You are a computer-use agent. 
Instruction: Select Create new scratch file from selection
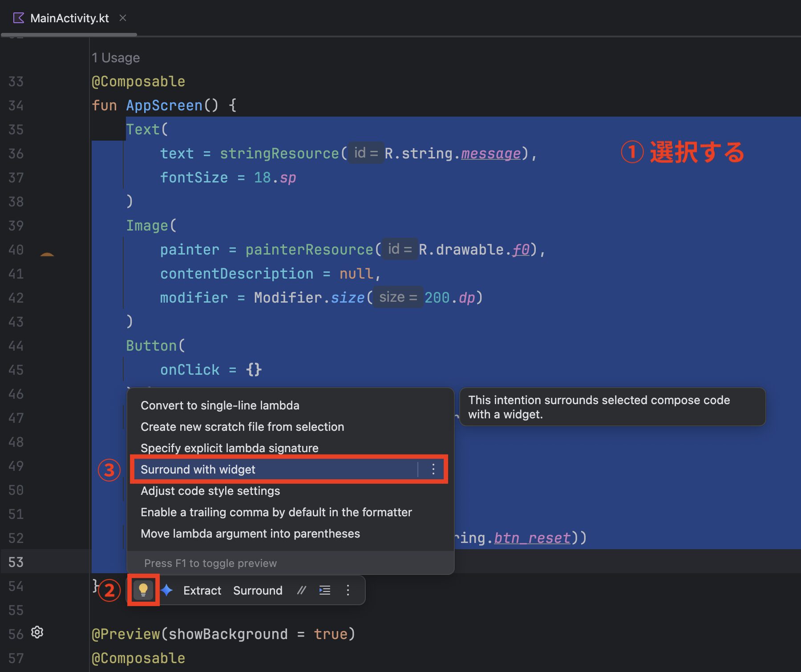pos(242,427)
